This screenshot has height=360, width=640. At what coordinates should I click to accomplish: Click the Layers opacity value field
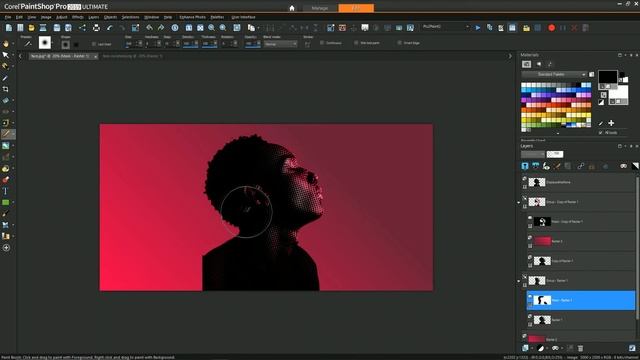tap(555, 154)
